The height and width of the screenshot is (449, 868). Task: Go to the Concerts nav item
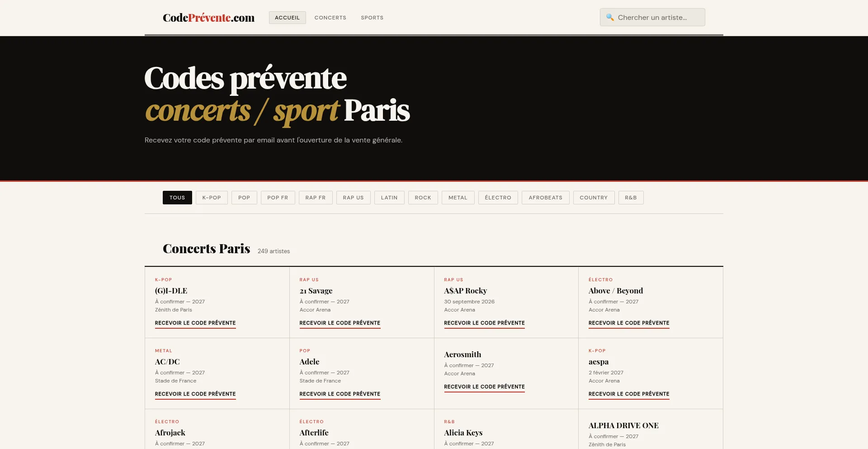click(x=330, y=18)
